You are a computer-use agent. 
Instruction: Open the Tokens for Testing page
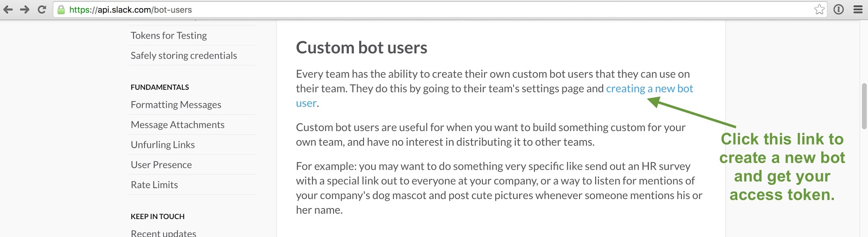[x=169, y=35]
